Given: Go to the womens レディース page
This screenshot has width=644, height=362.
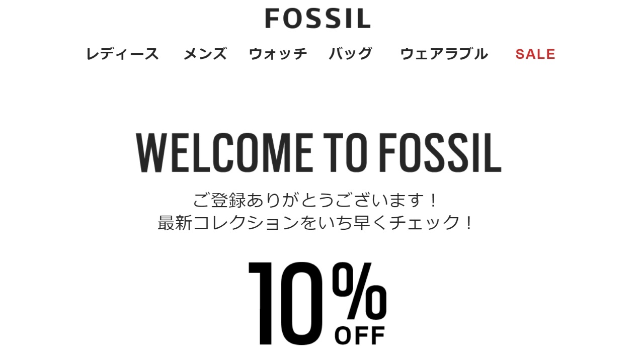Looking at the screenshot, I should coord(123,54).
